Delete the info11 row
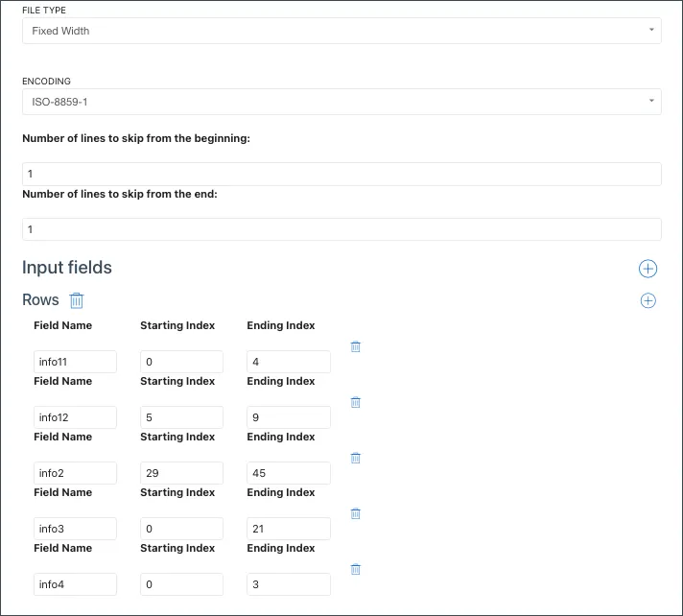This screenshot has height=616, width=683. point(356,346)
